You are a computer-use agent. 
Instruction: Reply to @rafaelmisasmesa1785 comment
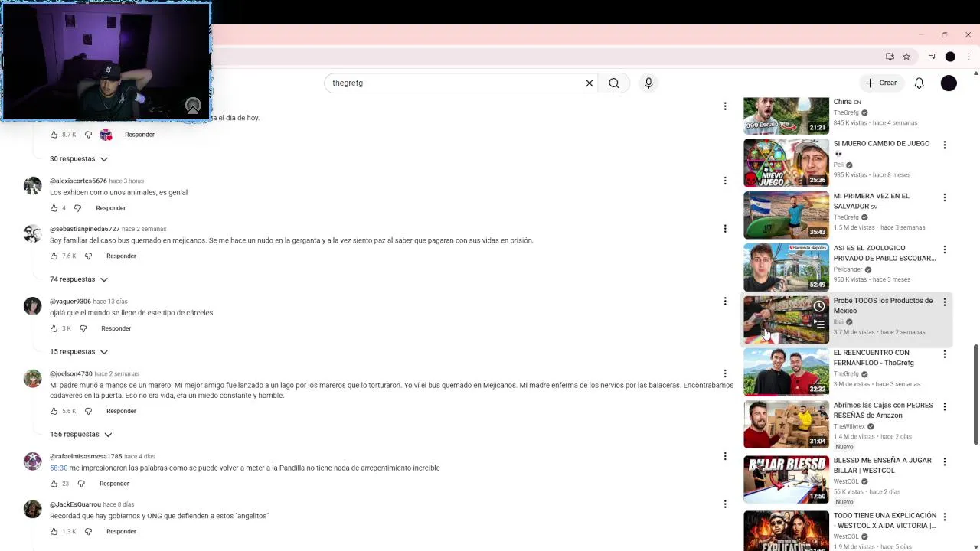pos(114,484)
